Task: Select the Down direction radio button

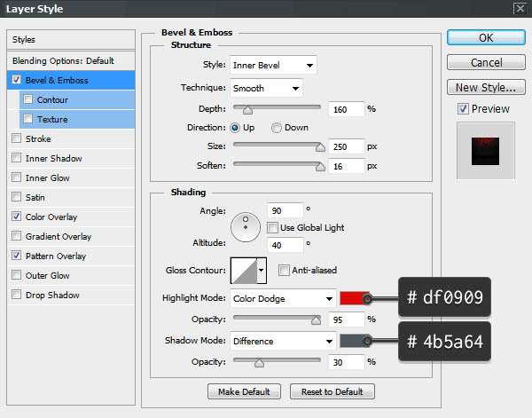Action: click(x=278, y=128)
